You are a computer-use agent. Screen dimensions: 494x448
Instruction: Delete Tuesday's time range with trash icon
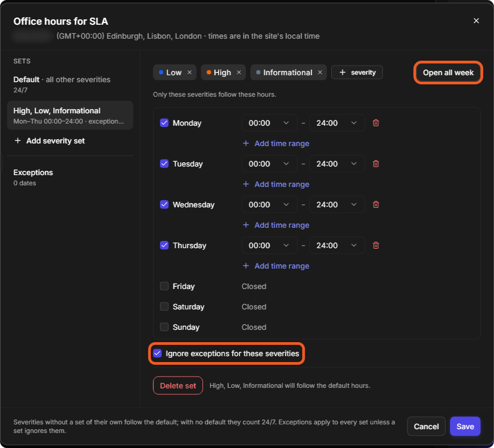pyautogui.click(x=375, y=164)
